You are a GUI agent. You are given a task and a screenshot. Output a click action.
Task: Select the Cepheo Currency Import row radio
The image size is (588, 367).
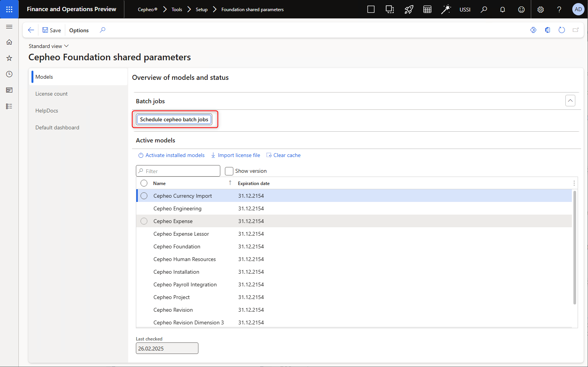tap(144, 196)
